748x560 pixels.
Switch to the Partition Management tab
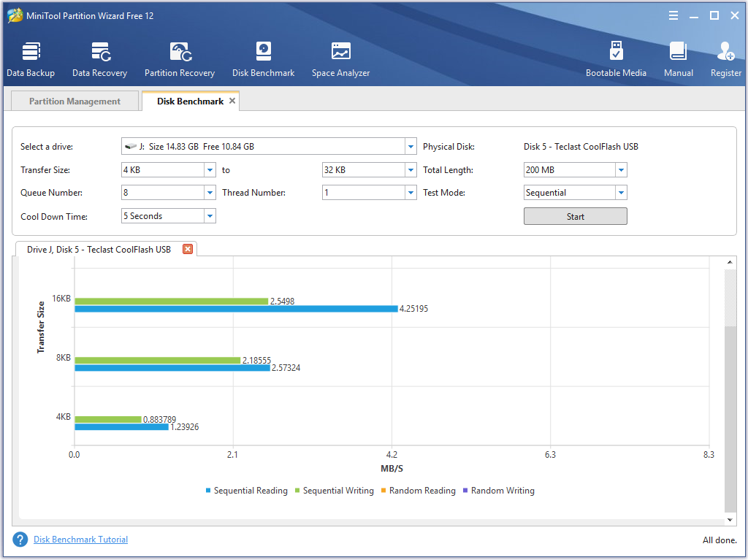[x=75, y=101]
